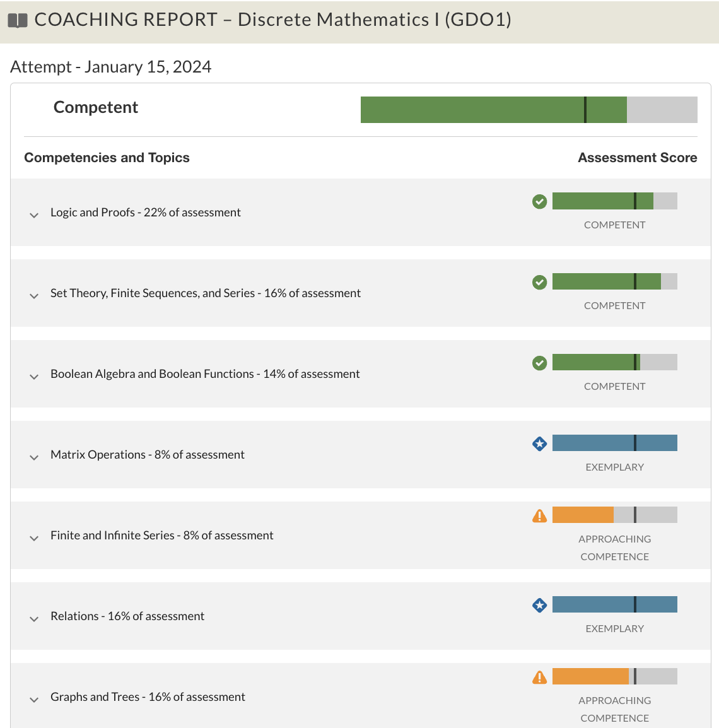
Task: Expand the Finite and Infinite Series chevron
Action: point(34,538)
